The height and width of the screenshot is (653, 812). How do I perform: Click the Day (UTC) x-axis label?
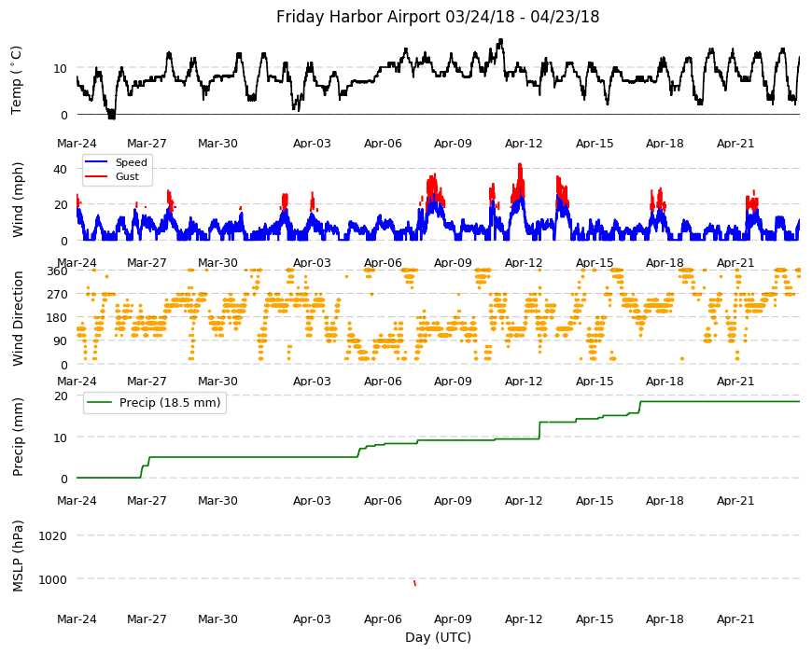(438, 637)
